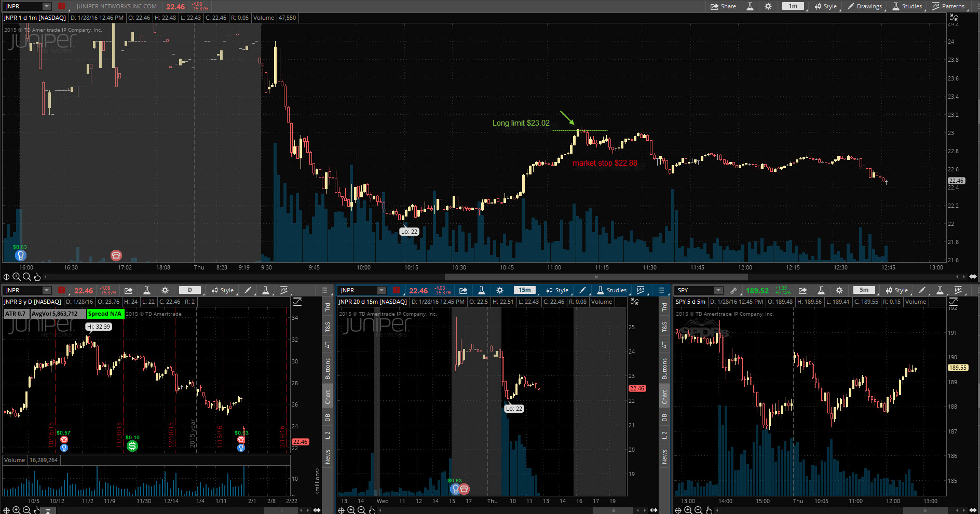Expand SPY symbol dropdown
Image resolution: width=980 pixels, height=514 pixels.
[718, 290]
